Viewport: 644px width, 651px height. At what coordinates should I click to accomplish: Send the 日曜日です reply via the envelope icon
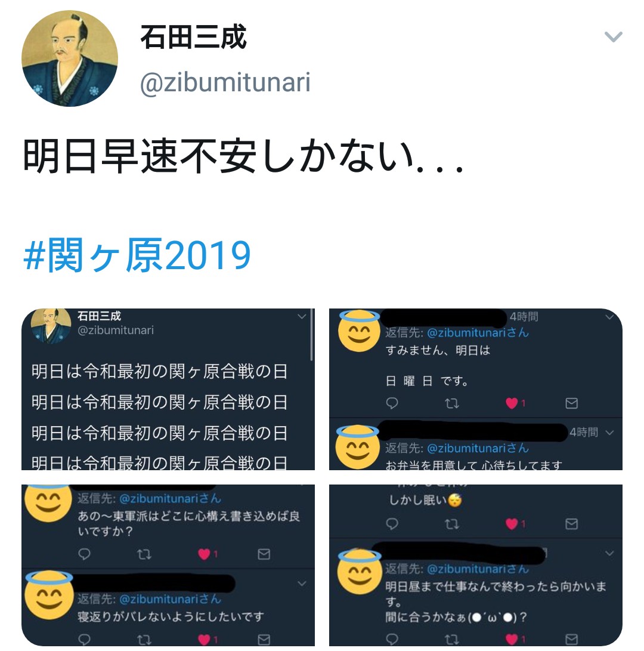571,403
